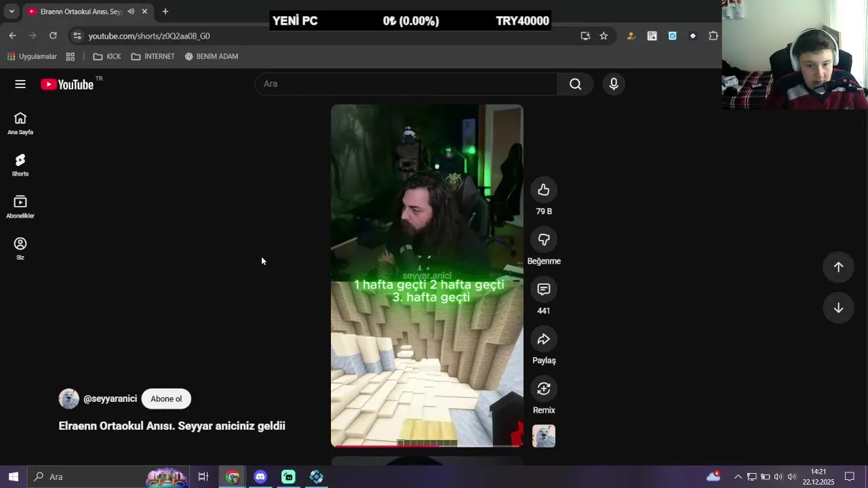
Task: Open Uygulamalar apps shortcut
Action: pos(32,56)
